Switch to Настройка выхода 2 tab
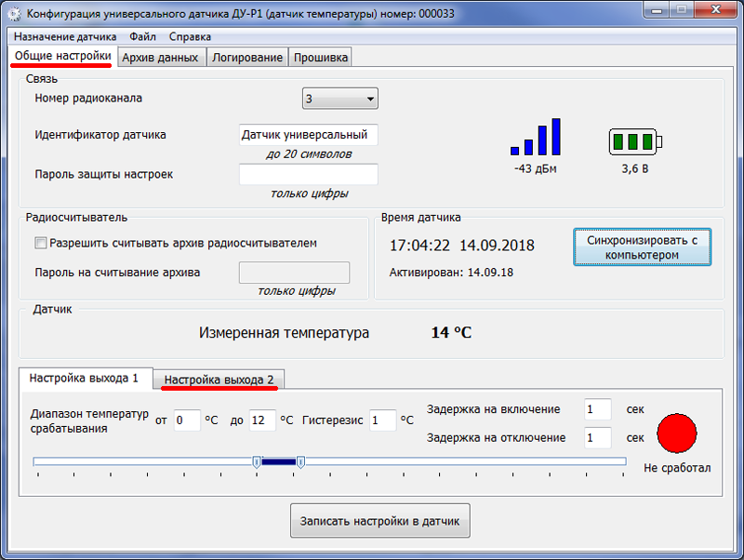The width and height of the screenshot is (744, 560). coord(219,380)
